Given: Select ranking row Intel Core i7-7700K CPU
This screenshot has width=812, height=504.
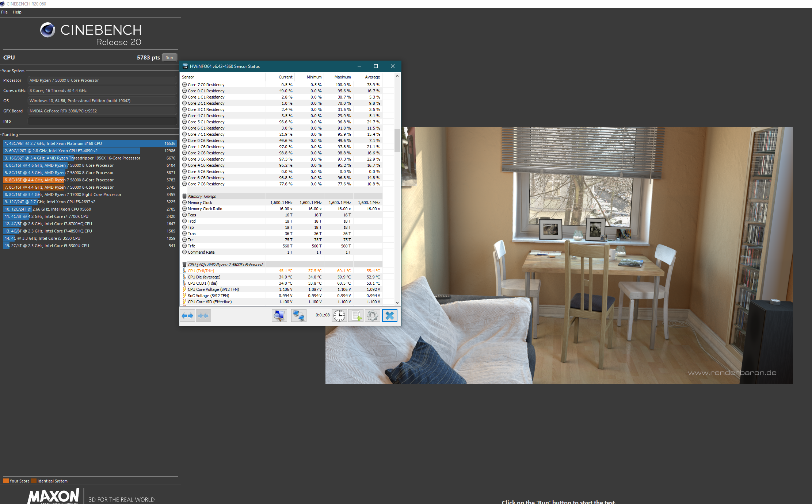Looking at the screenshot, I should click(x=90, y=216).
